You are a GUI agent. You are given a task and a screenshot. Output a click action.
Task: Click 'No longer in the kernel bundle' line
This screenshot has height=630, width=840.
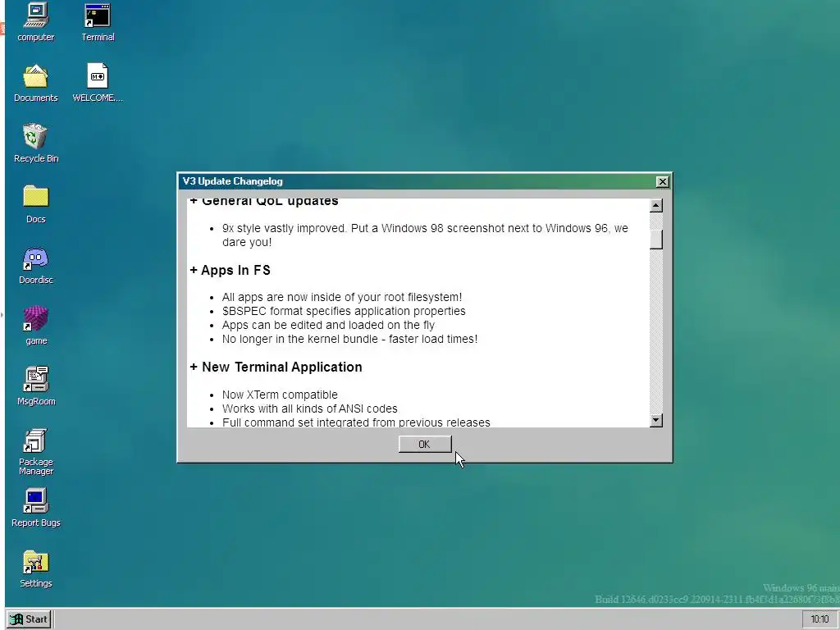(349, 339)
